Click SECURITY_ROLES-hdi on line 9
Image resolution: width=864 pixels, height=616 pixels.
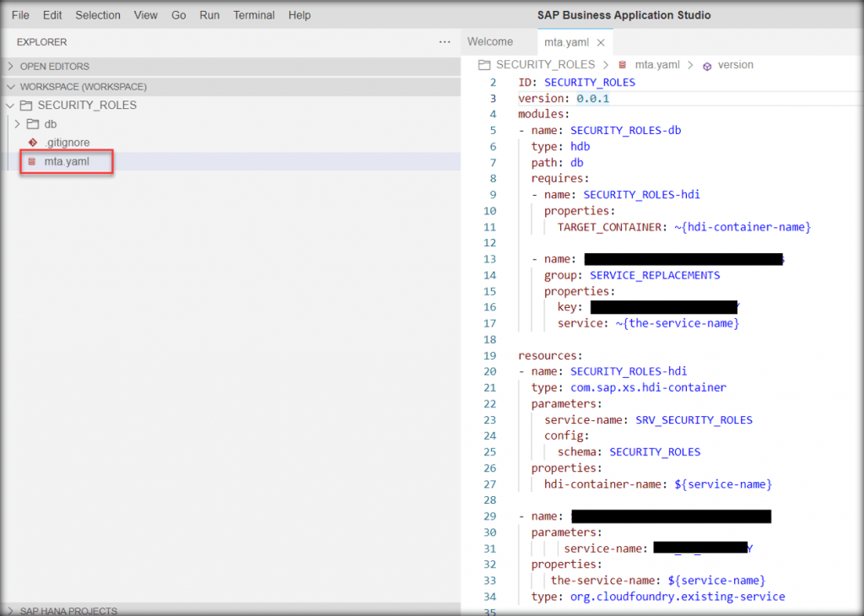[641, 195]
